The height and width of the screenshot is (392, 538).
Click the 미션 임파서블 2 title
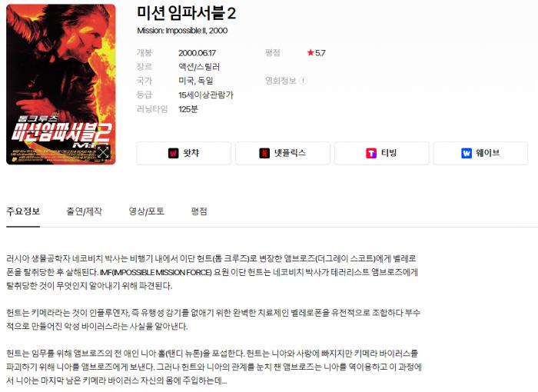coord(186,13)
